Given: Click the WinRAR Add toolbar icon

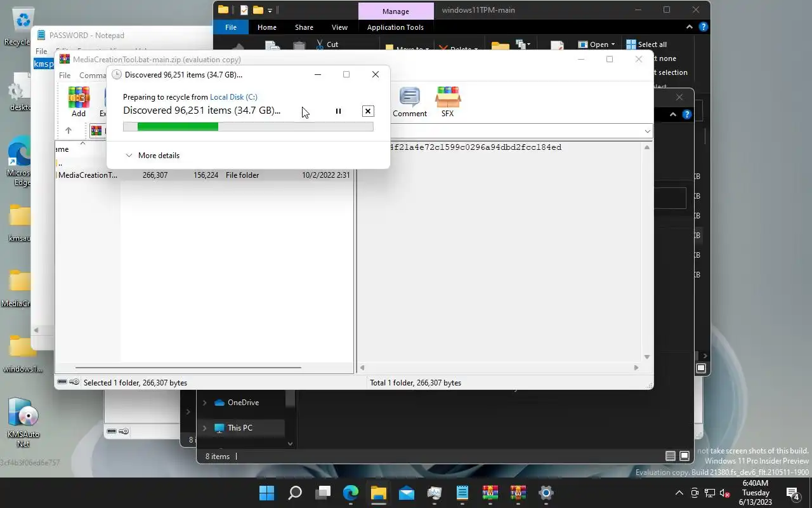Looking at the screenshot, I should pos(79,102).
